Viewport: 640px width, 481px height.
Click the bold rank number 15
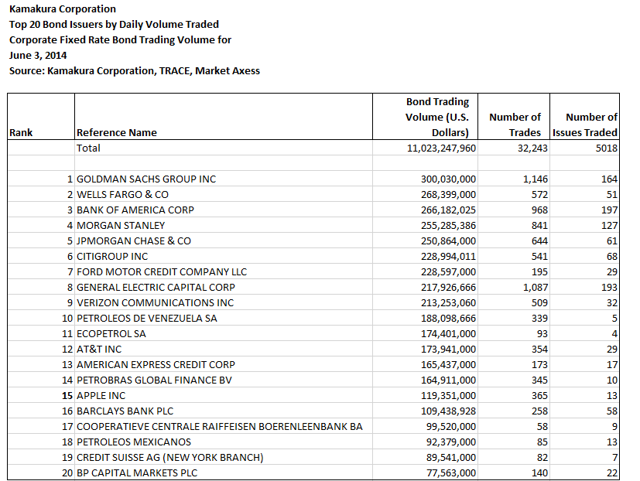[67, 396]
